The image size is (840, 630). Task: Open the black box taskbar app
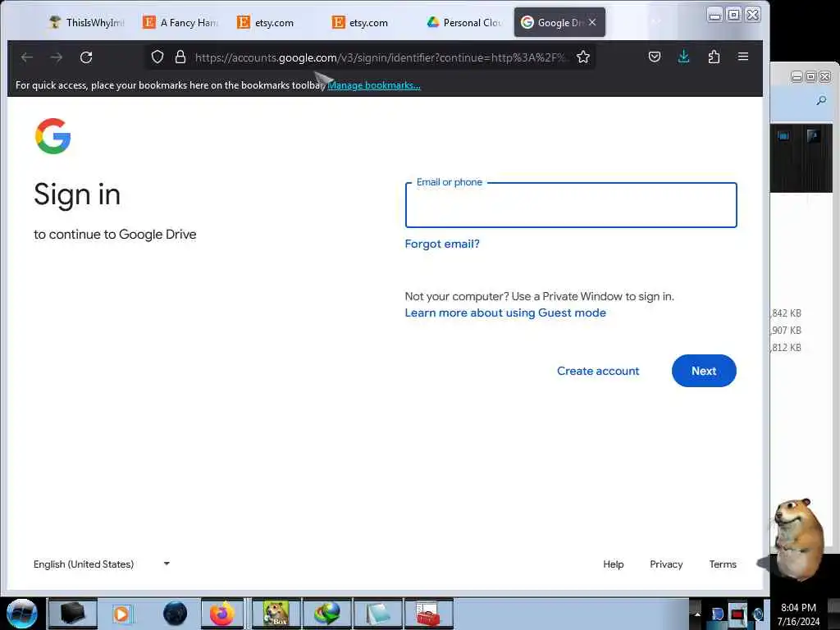73,614
